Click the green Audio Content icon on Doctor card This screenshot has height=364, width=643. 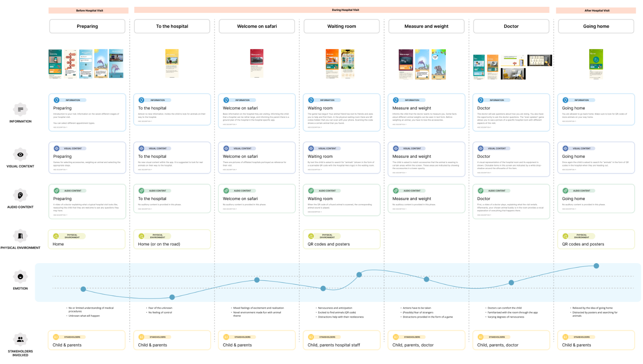point(481,190)
